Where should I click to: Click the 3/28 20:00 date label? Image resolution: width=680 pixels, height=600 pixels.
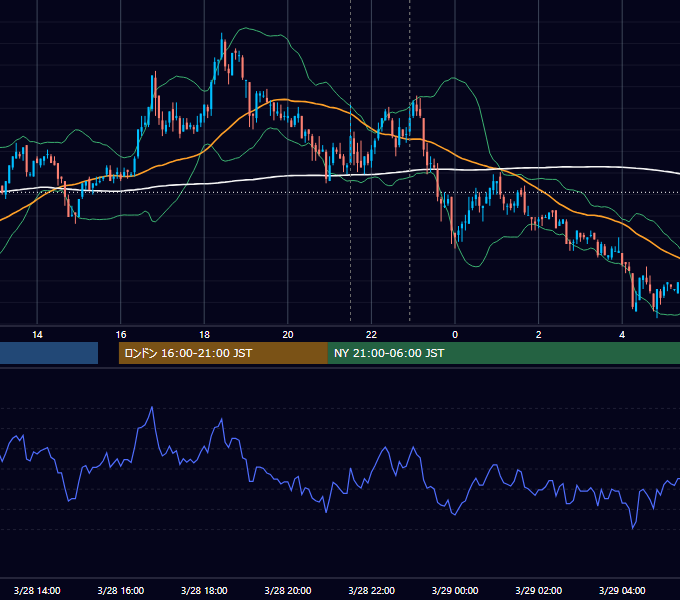[288, 590]
